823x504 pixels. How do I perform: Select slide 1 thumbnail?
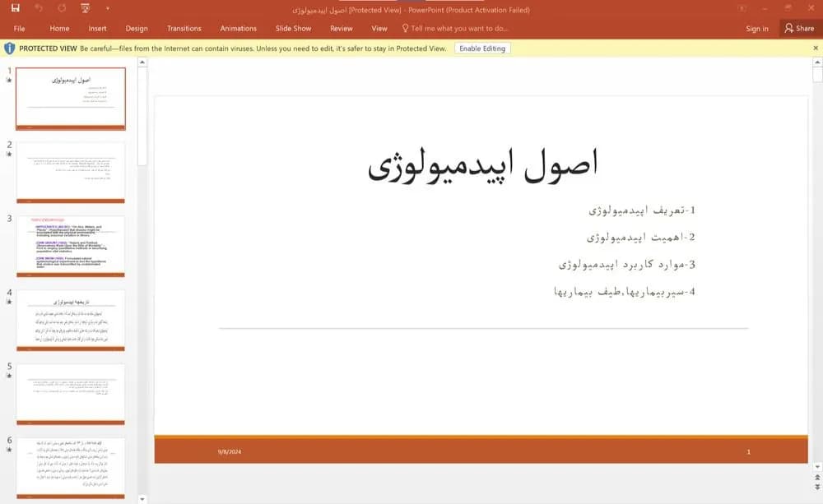[x=71, y=99]
